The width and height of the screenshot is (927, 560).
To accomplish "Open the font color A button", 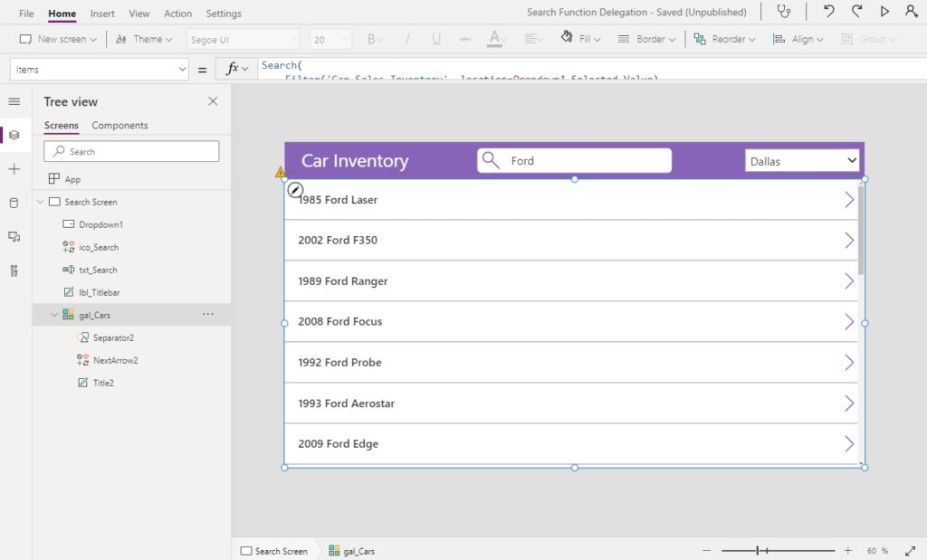I will [495, 39].
